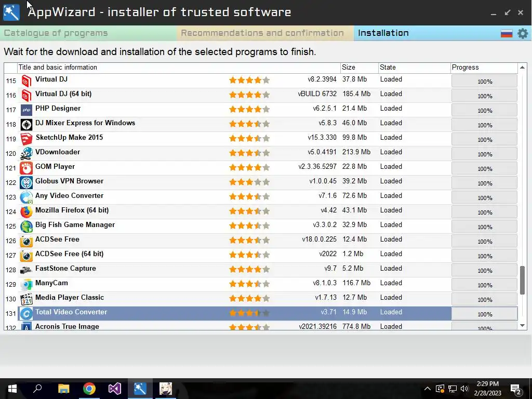Click the network icon in system tray
Screen dimensions: 532x399
(453, 389)
